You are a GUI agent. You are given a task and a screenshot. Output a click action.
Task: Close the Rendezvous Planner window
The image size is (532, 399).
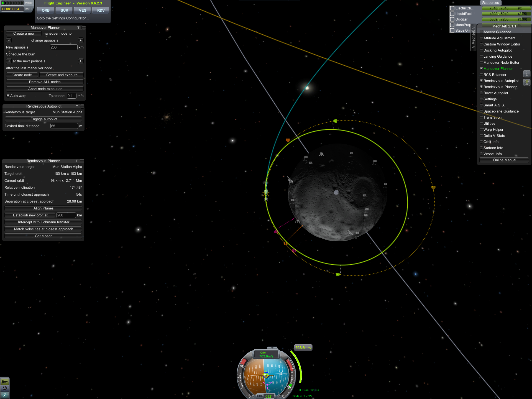point(82,161)
